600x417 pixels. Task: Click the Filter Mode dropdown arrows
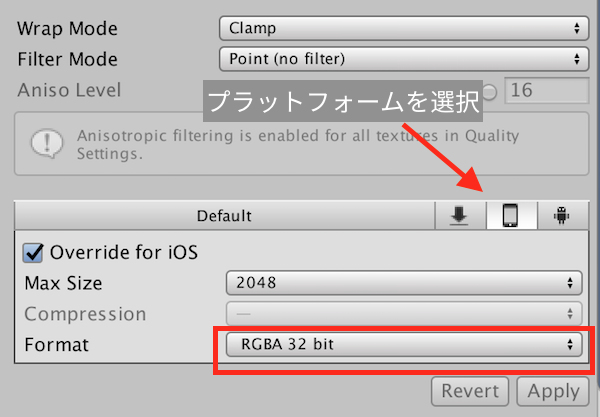tap(577, 59)
